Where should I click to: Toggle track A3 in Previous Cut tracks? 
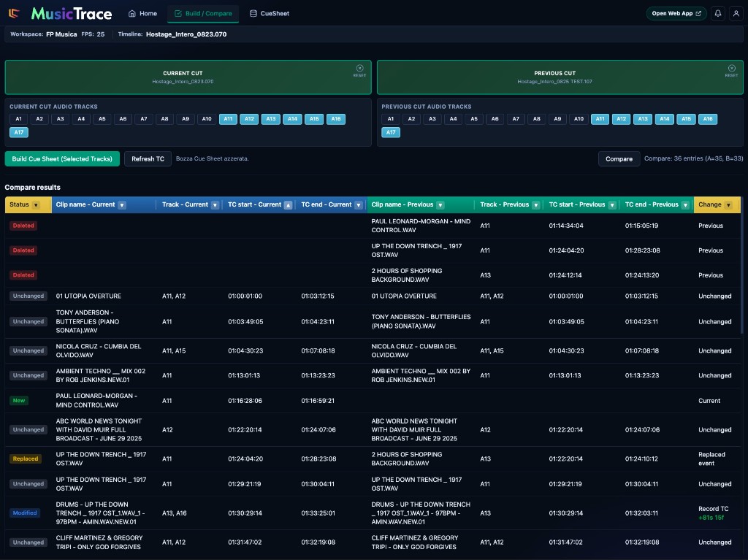[432, 119]
